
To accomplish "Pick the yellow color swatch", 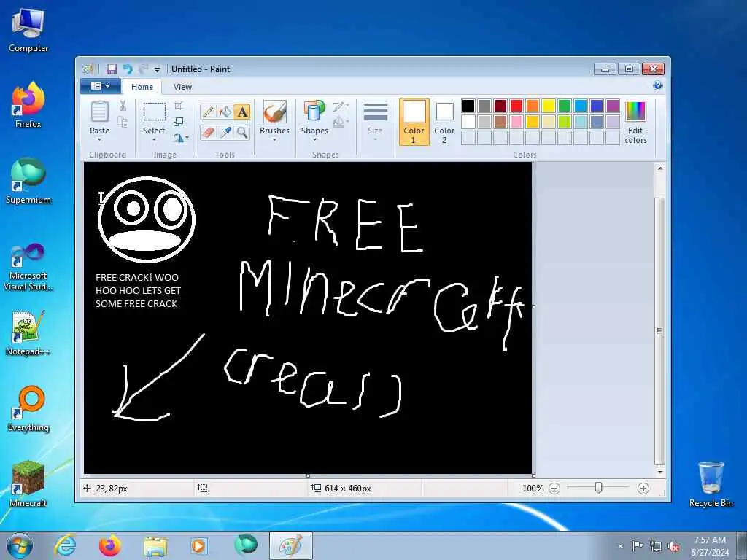I will pyautogui.click(x=549, y=106).
